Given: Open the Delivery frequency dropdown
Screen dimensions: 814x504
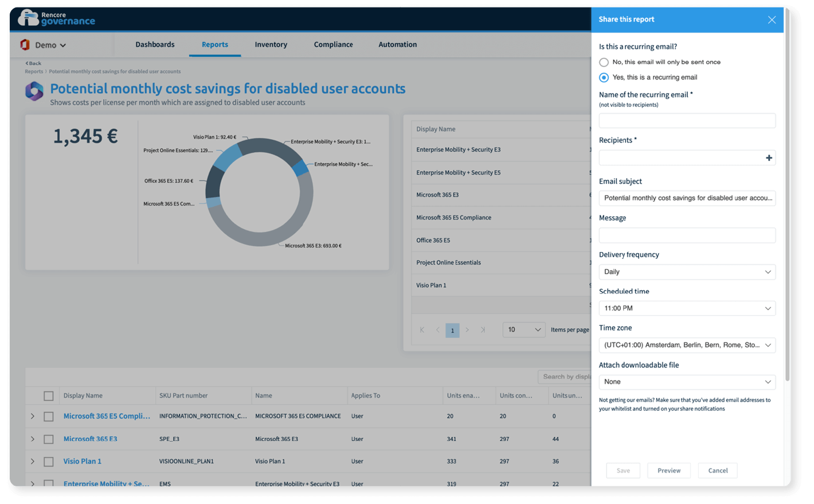Looking at the screenshot, I should 687,272.
